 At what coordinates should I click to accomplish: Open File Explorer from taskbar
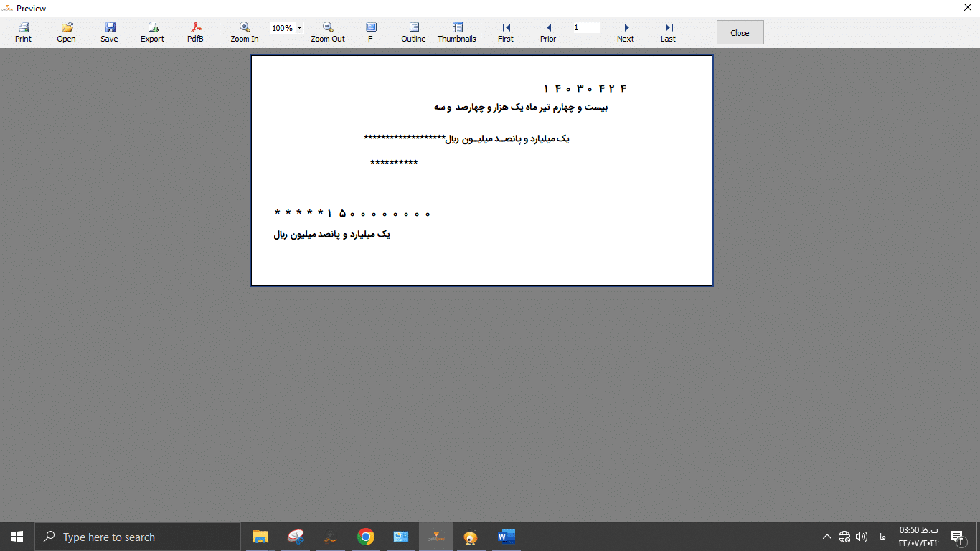(x=260, y=537)
